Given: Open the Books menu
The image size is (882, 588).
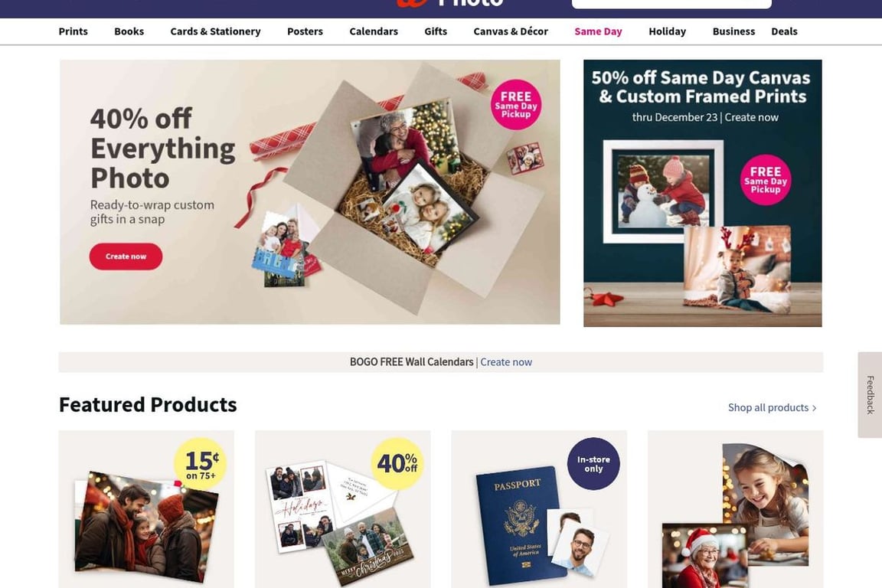Looking at the screenshot, I should pos(129,31).
